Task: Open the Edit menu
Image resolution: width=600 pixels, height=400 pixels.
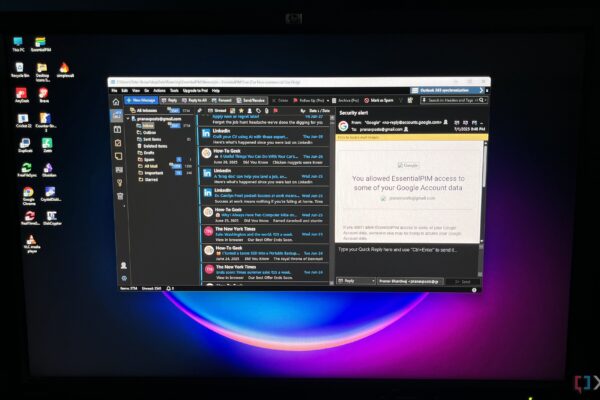Action: click(124, 91)
